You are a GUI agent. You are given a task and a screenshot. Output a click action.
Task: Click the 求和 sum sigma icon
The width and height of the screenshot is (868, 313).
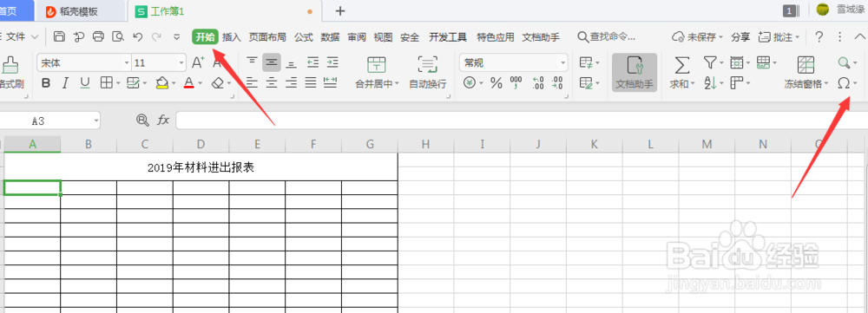(681, 65)
